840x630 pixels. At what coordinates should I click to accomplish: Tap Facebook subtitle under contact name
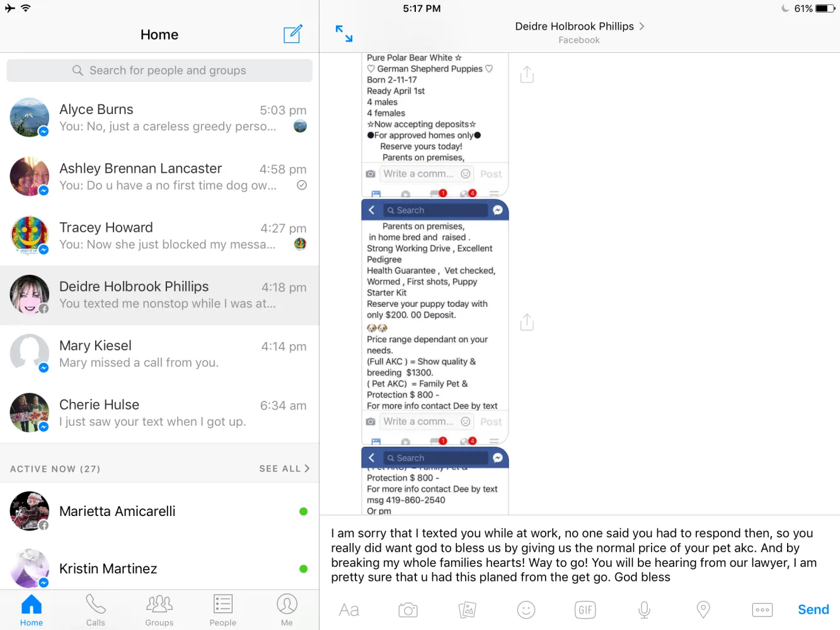tap(579, 40)
